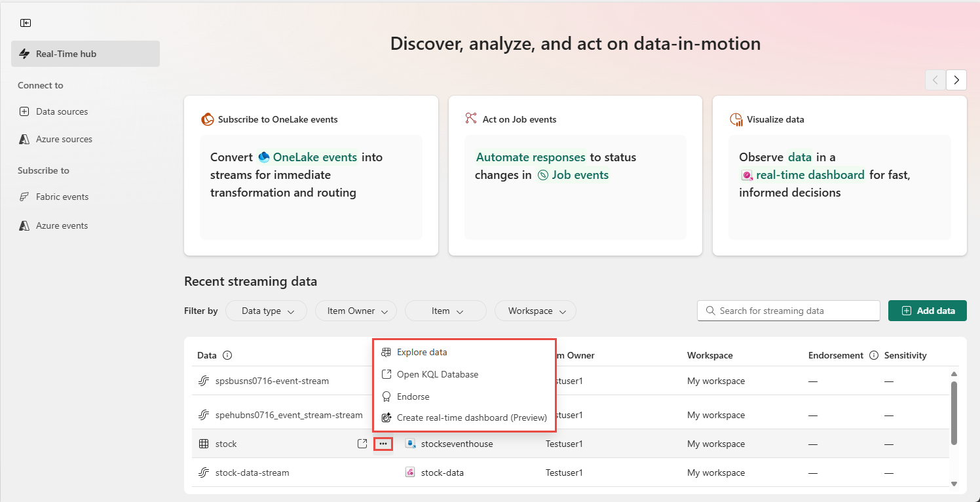Image resolution: width=980 pixels, height=502 pixels.
Task: Click the data link in Visualize card
Action: click(x=799, y=157)
